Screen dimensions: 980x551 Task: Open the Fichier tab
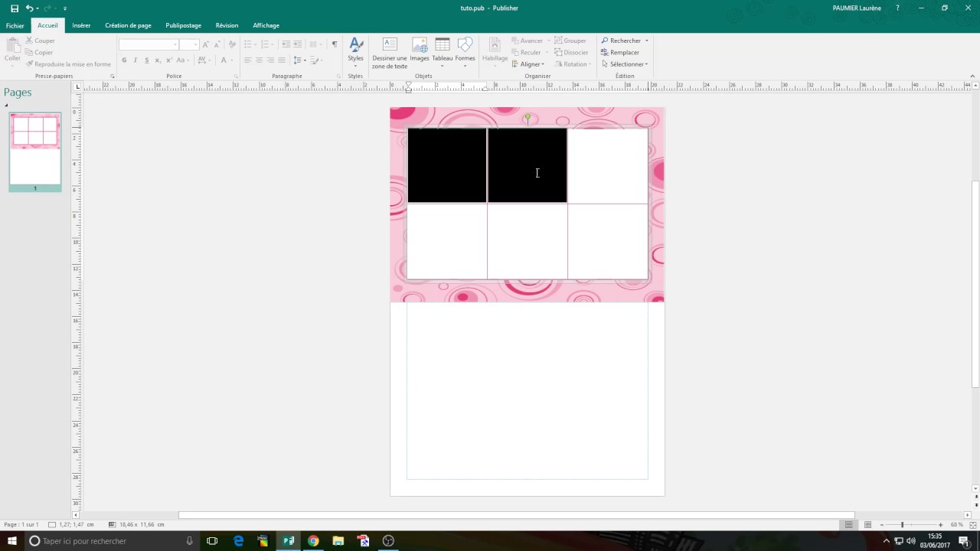15,25
